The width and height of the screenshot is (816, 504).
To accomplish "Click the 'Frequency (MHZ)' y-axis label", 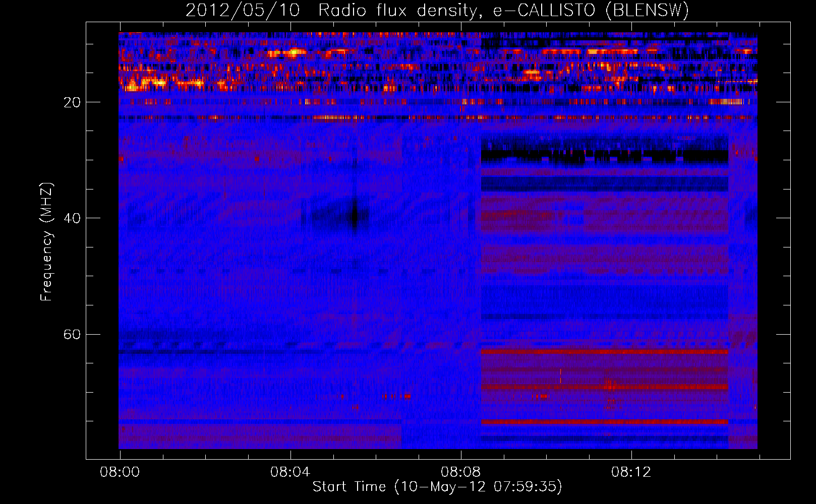I will (x=46, y=242).
